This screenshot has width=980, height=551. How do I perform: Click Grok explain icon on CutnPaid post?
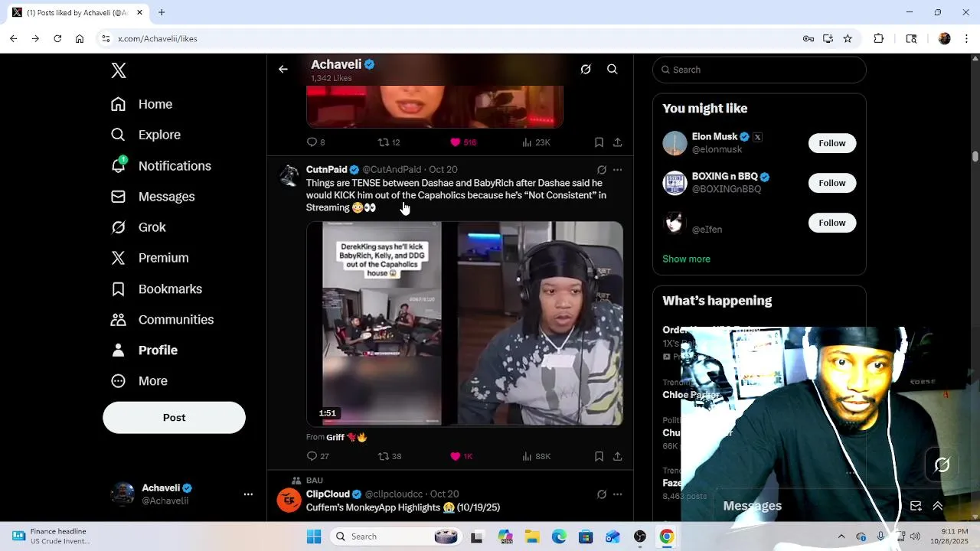(602, 170)
